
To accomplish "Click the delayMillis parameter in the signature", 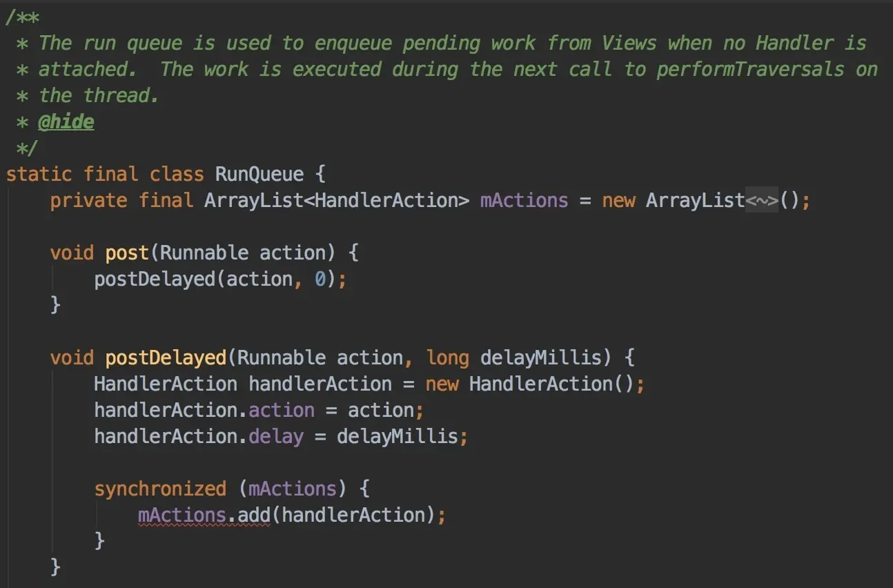I will 541,358.
